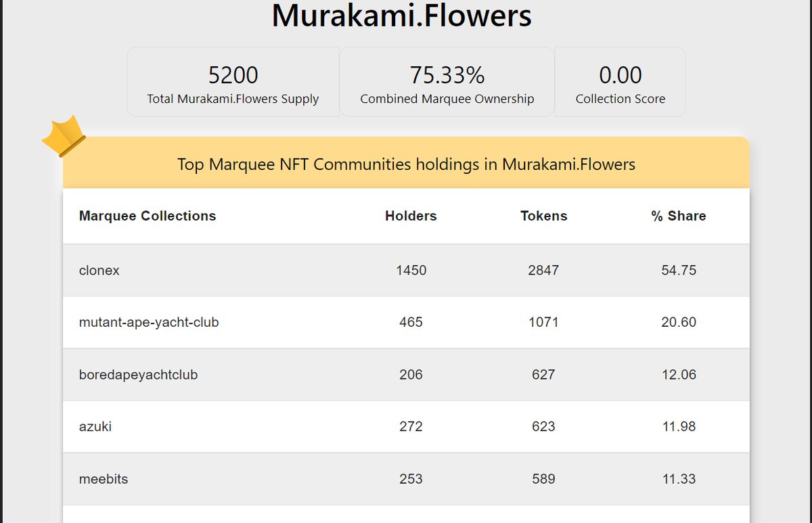Sort by the % Share column header
The image size is (812, 523).
(x=679, y=216)
